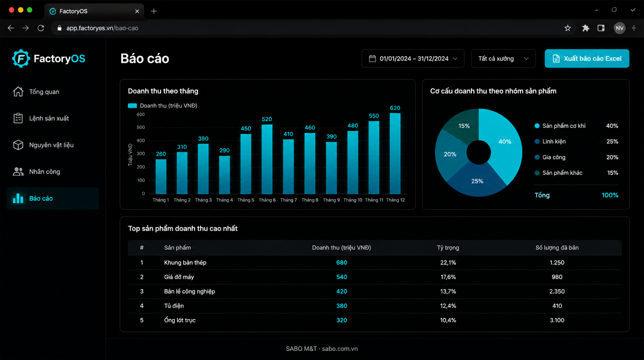
Task: Click the Lệnh sản xuất clipboard icon
Action: (18, 118)
